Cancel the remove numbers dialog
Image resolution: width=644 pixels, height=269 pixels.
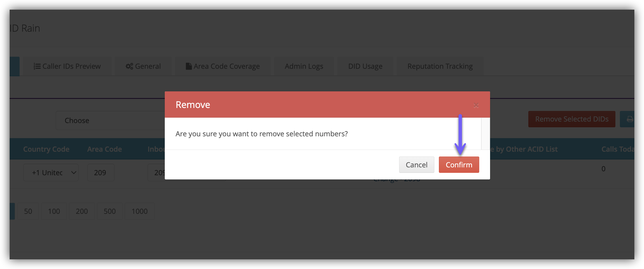coord(416,165)
